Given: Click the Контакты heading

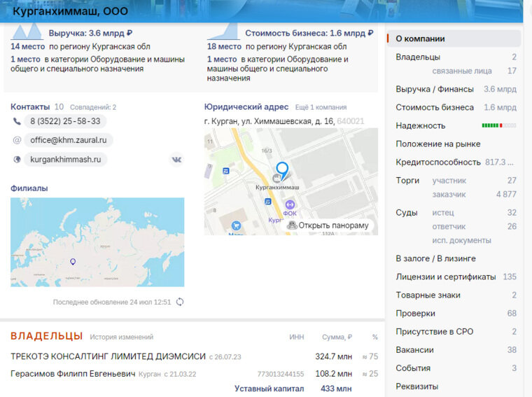Looking at the screenshot, I should point(30,107).
